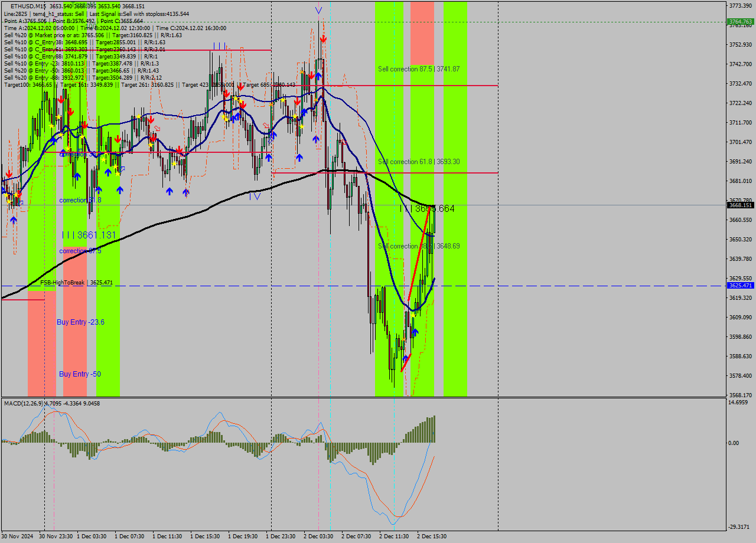Click 3773.390 on the price axis
756x543 pixels.
[740, 5]
